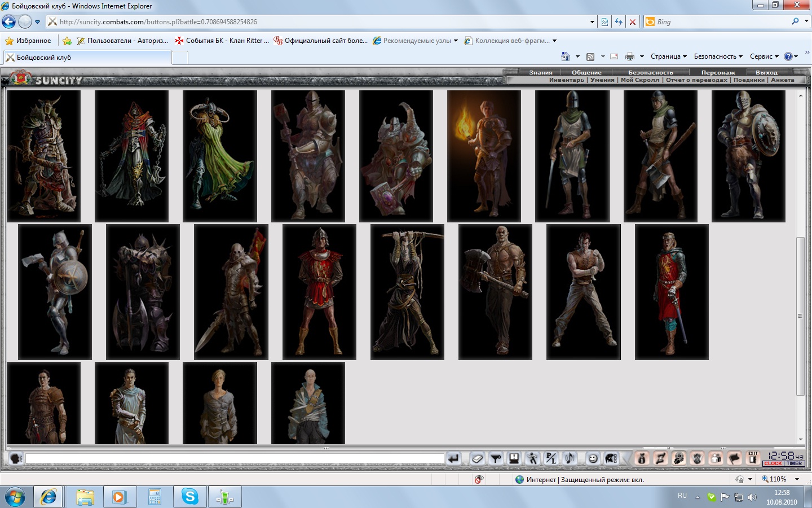Open the Умения link
Screen dimensions: 812x508
click(602, 80)
